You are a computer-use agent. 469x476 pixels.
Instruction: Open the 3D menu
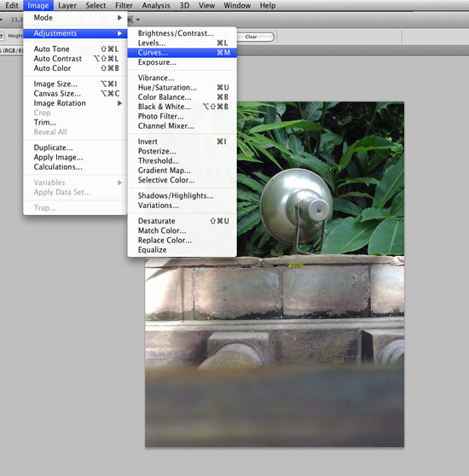click(184, 5)
